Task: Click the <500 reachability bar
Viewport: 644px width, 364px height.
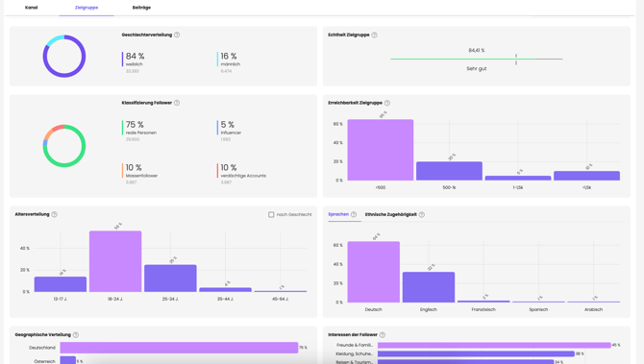Action: tap(381, 150)
